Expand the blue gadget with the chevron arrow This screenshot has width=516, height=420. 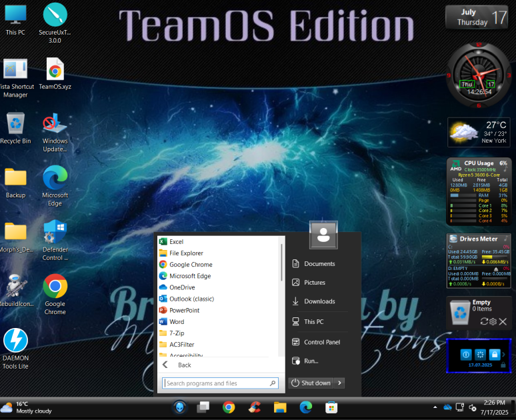[503, 355]
